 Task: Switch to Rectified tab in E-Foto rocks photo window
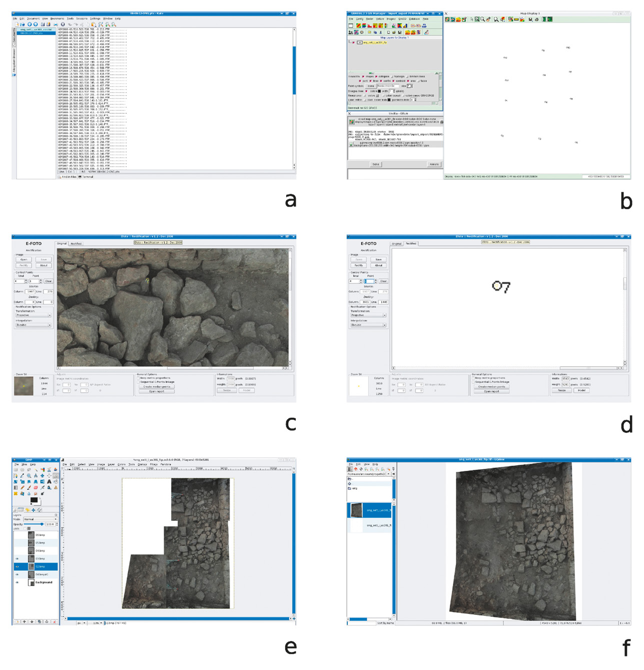[76, 244]
